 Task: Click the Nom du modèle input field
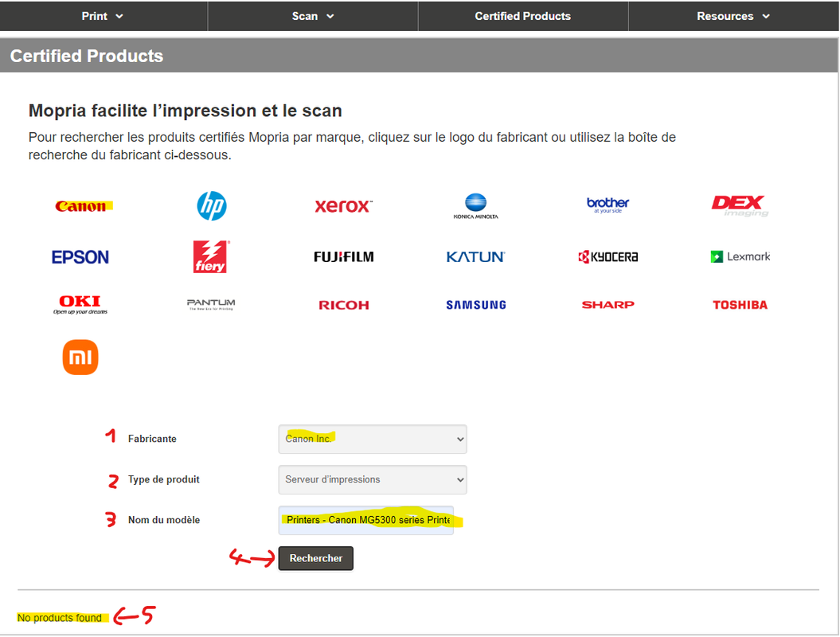(x=366, y=520)
